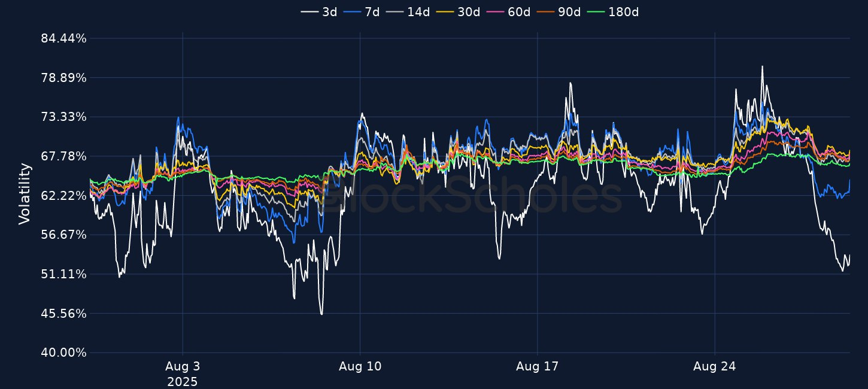The image size is (868, 389).
Task: Click the 73.33% y-axis label
Action: [x=63, y=117]
